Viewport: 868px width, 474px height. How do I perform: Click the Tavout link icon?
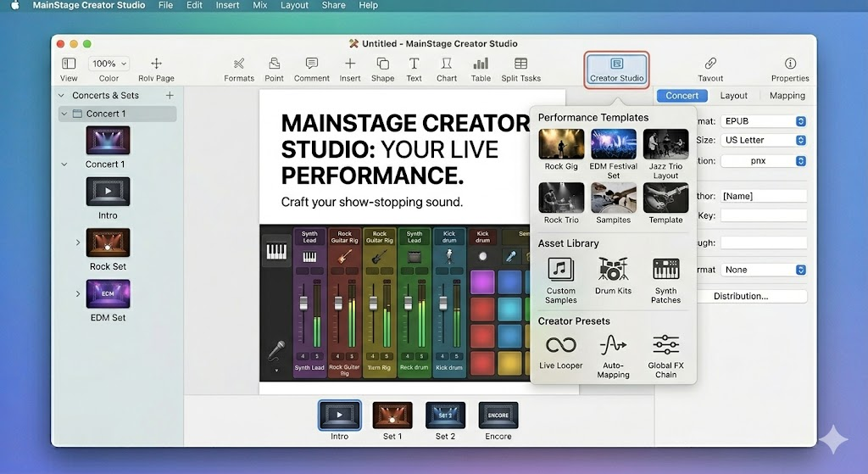[x=710, y=63]
